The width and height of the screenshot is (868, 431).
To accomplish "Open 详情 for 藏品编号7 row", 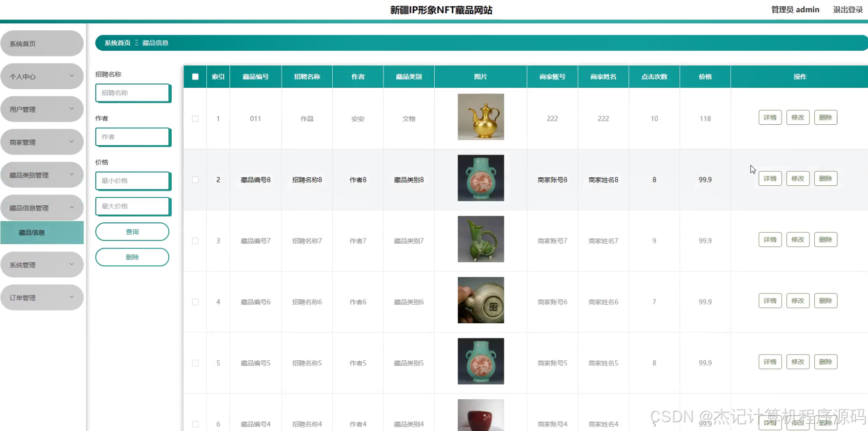I will 770,240.
